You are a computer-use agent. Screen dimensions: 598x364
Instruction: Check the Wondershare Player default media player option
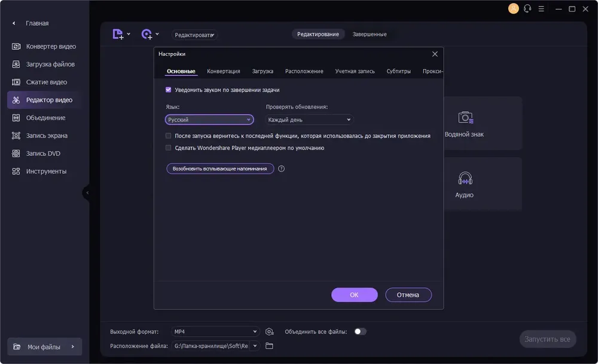[x=168, y=148]
